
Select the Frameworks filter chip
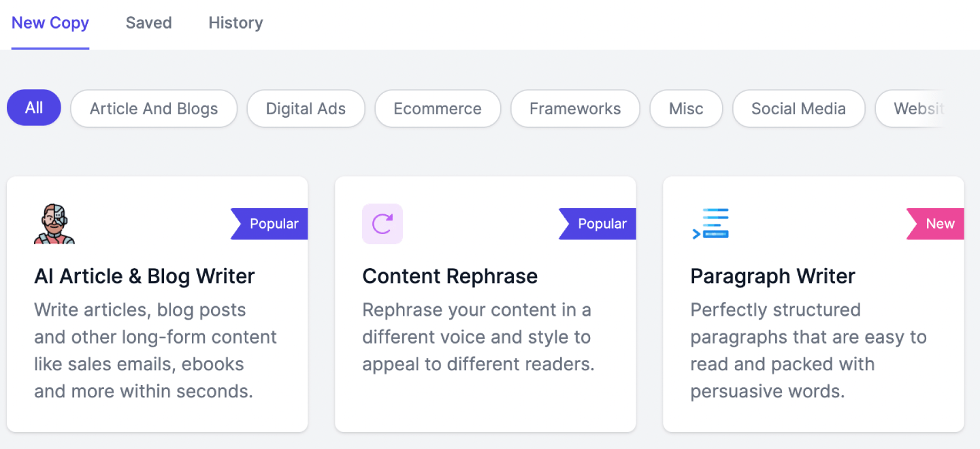[575, 109]
